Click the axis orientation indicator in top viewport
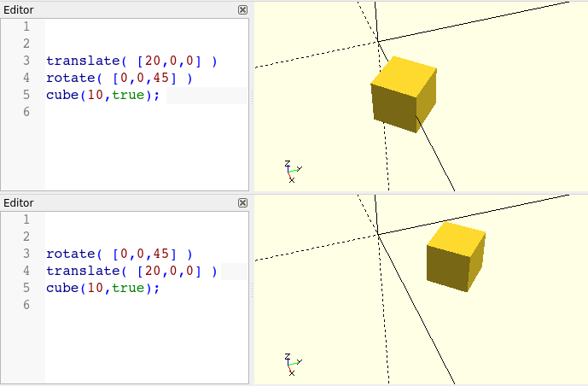588x386 pixels. pos(292,172)
